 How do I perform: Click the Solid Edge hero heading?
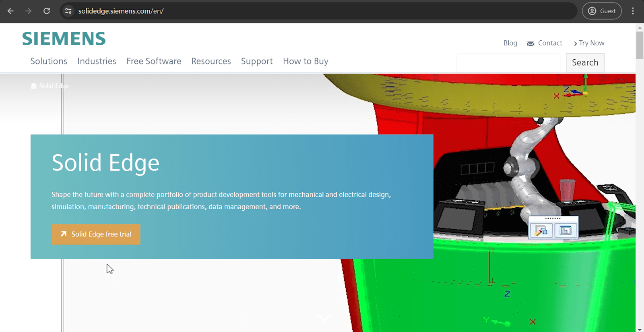click(x=105, y=163)
